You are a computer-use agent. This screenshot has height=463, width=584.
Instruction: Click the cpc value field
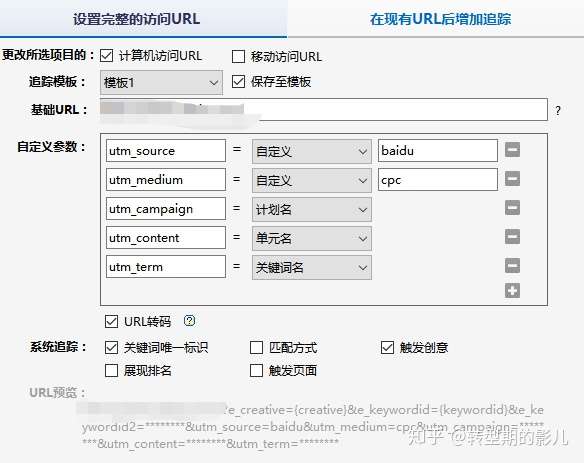pyautogui.click(x=438, y=180)
